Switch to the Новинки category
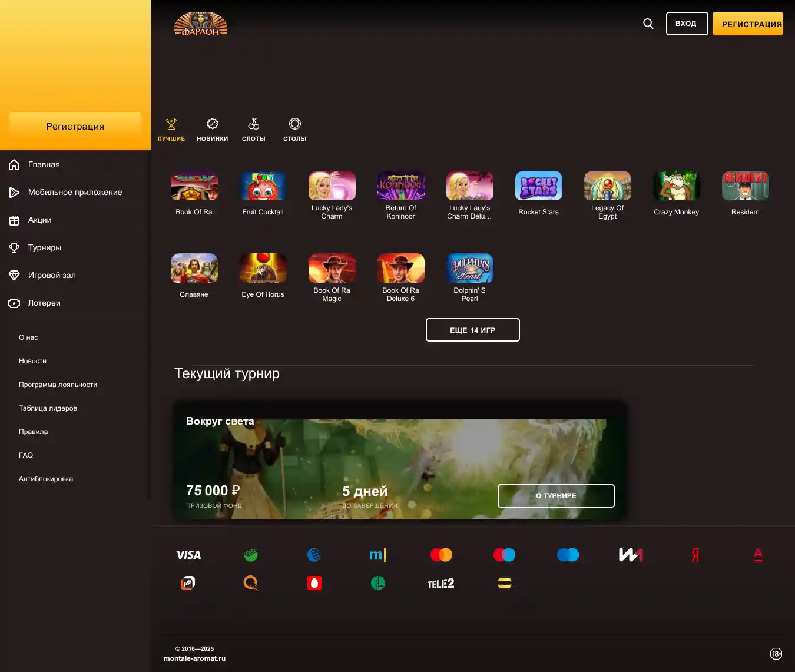The height and width of the screenshot is (672, 795). click(213, 130)
